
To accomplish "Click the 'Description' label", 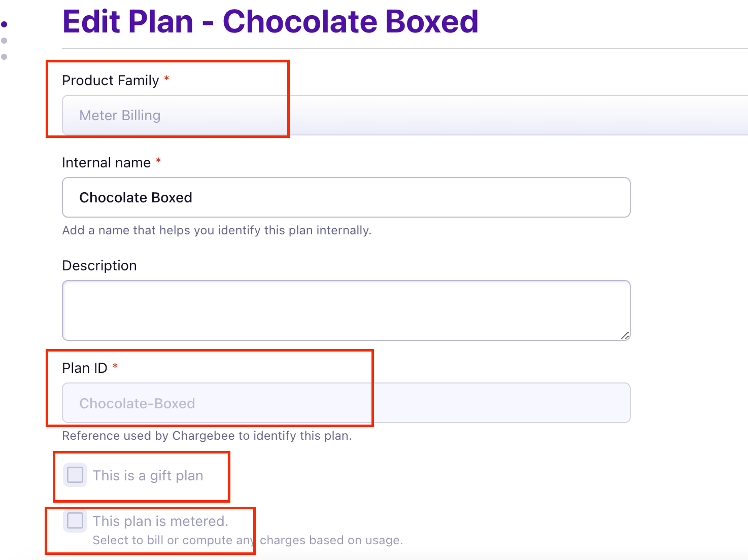I will click(x=99, y=266).
